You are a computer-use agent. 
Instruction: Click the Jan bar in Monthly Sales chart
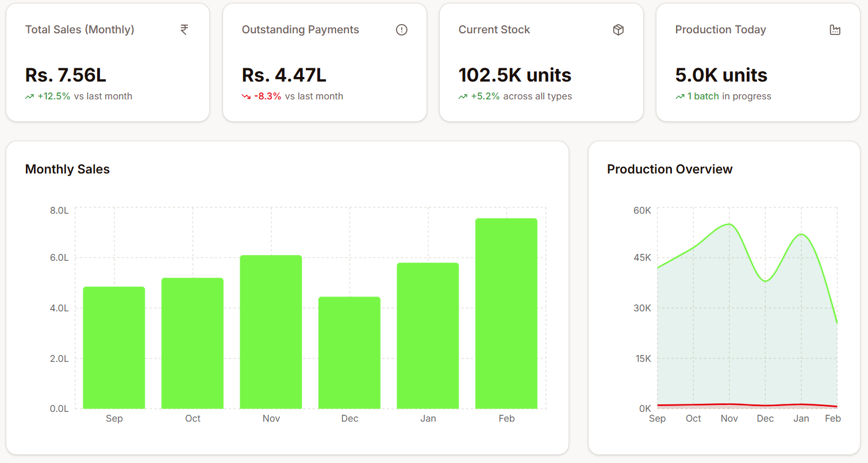pos(428,336)
